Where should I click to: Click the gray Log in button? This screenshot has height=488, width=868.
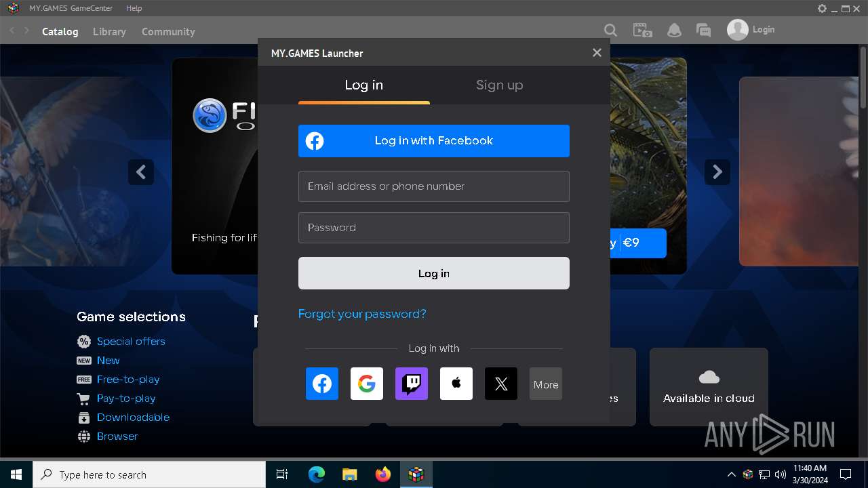pos(434,273)
